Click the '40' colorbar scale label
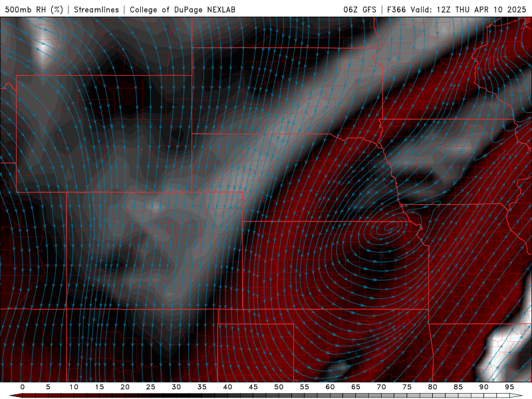Screen dimensions: 532x399 click(x=227, y=387)
